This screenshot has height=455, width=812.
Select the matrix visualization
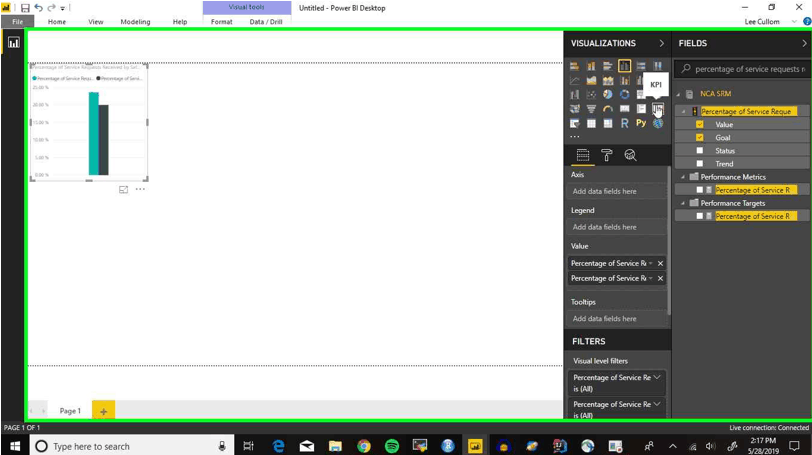click(607, 123)
